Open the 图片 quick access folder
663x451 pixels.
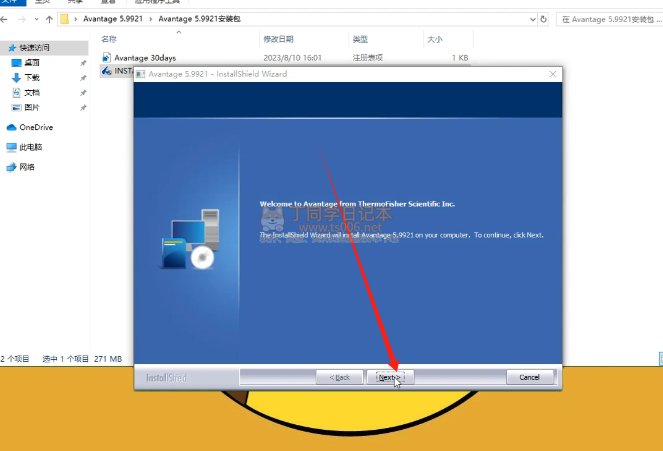click(x=32, y=107)
